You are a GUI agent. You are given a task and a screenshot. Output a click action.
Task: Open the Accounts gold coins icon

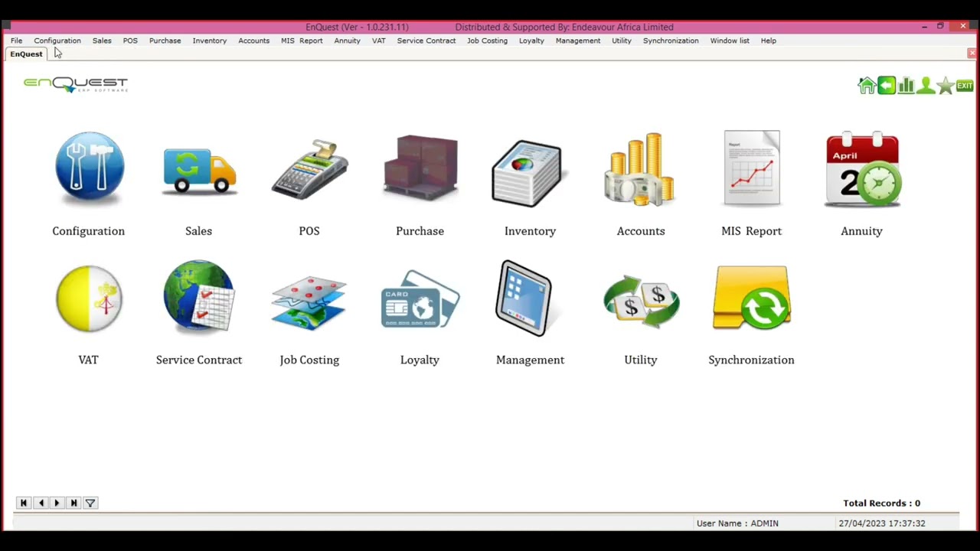click(x=640, y=170)
